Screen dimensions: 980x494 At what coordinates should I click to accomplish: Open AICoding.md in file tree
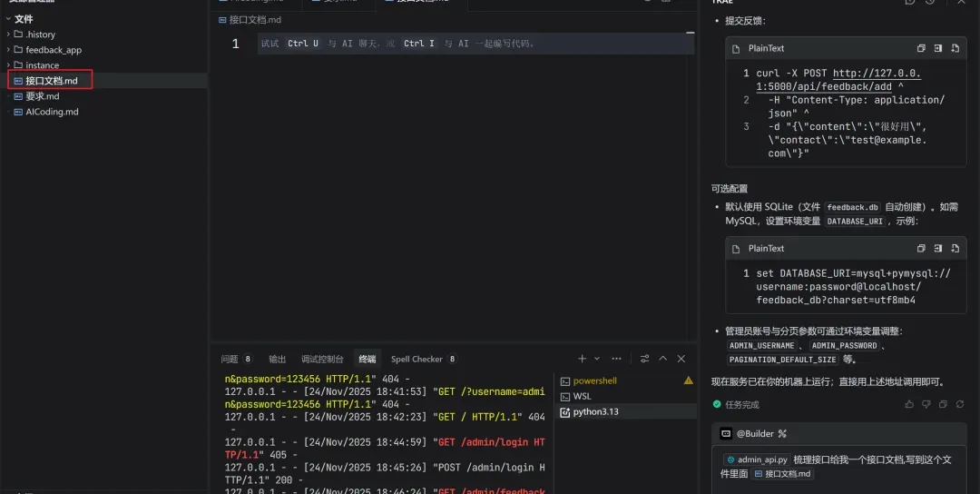52,112
